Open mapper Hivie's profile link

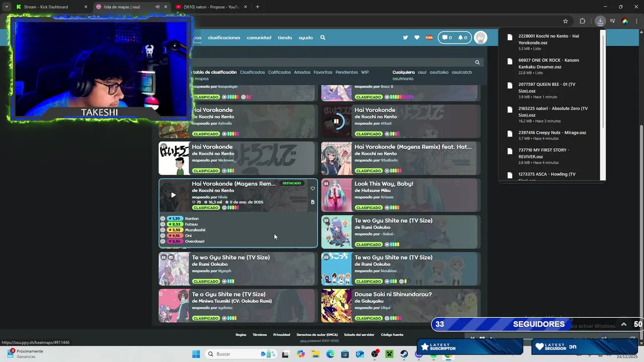pyautogui.click(x=222, y=197)
